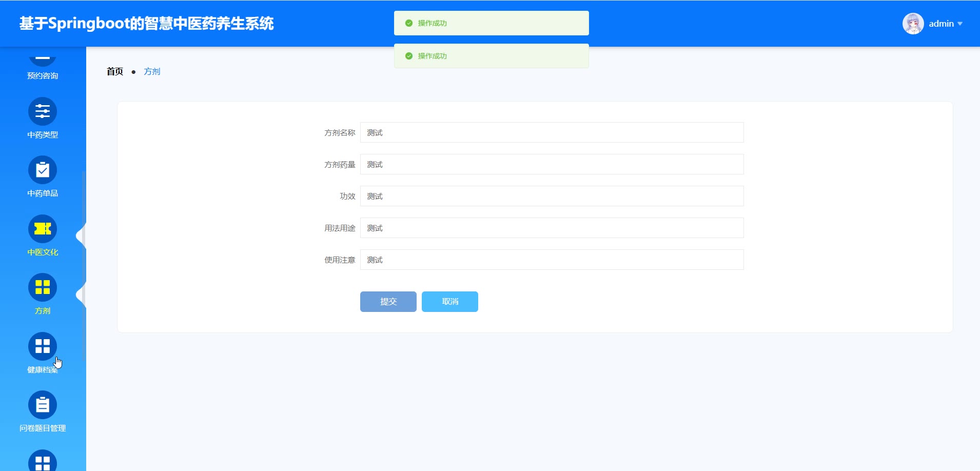Click the first 操作成功 checkmark icon
This screenshot has height=471, width=980.
coord(409,23)
